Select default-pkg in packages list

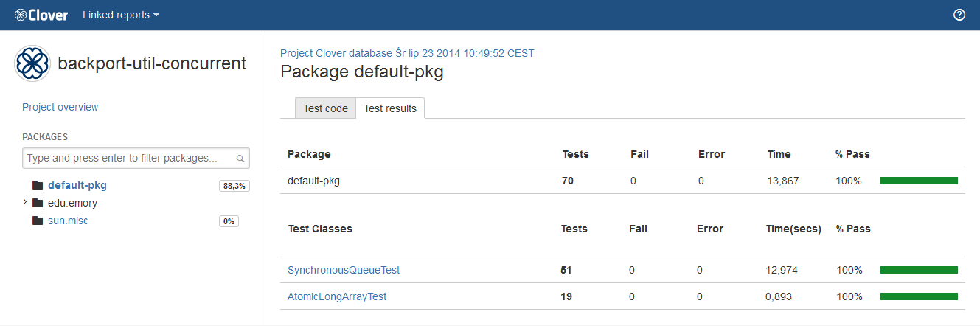click(x=83, y=186)
